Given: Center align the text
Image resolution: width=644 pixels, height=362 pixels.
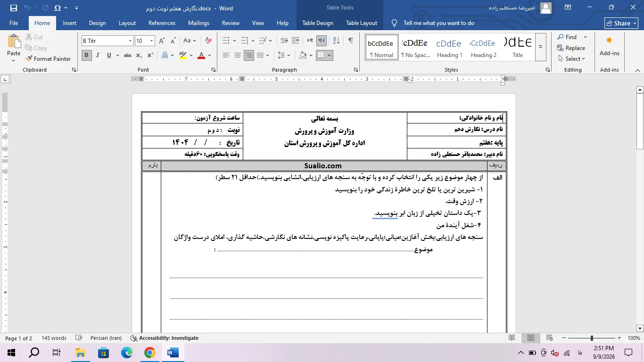Looking at the screenshot, I should 238,55.
